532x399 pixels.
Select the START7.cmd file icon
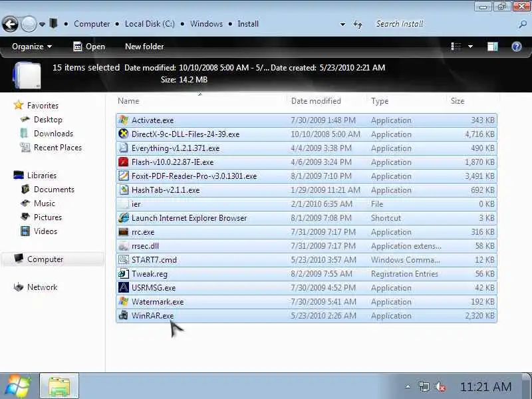pos(124,259)
